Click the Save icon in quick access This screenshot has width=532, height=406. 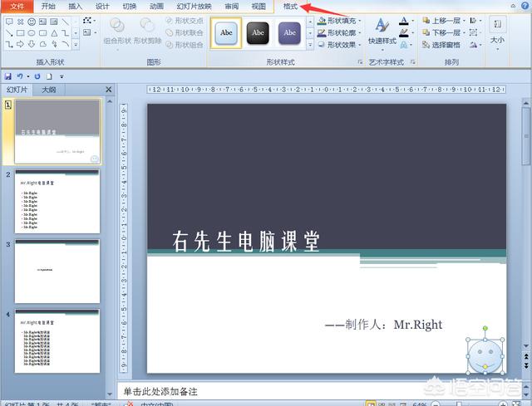[8, 76]
